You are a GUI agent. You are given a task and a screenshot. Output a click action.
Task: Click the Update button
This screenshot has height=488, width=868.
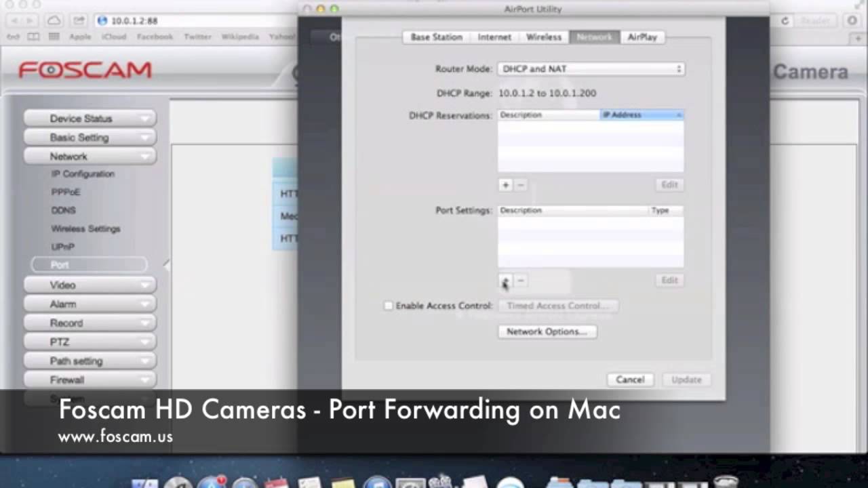coord(686,380)
